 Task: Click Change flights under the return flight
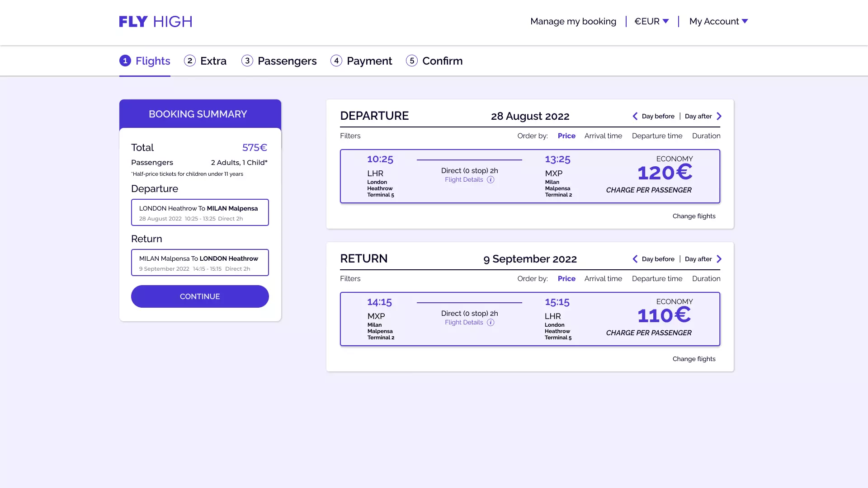click(693, 359)
